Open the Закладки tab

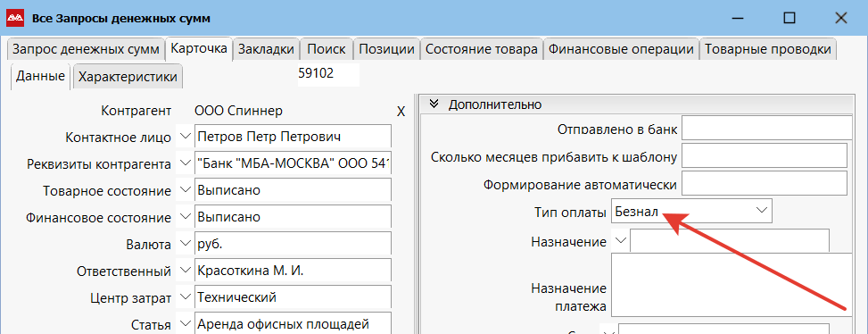266,49
